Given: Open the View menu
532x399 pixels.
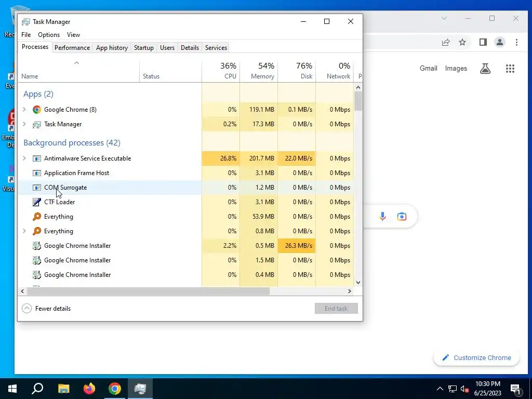Looking at the screenshot, I should tap(73, 35).
